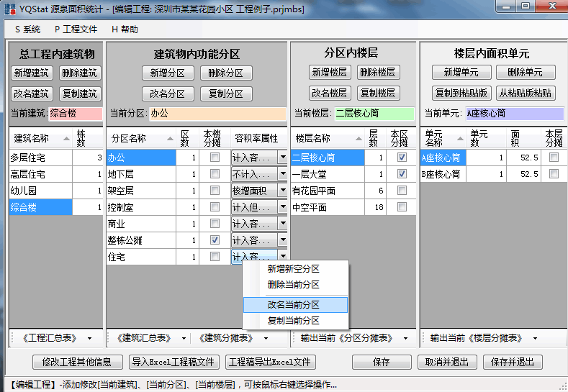Screen dimensions: 568x392
Task: Click the pink 当前建筑 field
Action: coord(76,114)
